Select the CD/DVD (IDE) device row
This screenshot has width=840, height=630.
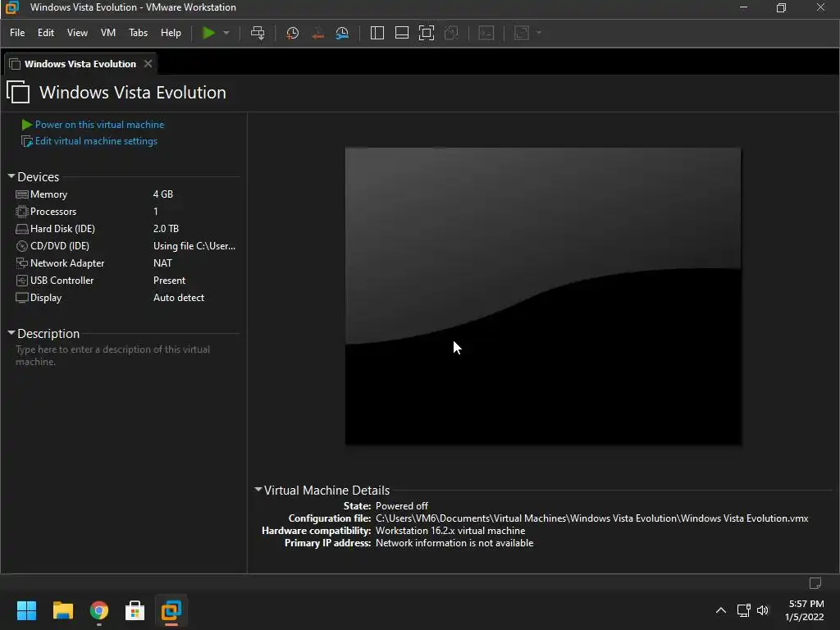126,246
